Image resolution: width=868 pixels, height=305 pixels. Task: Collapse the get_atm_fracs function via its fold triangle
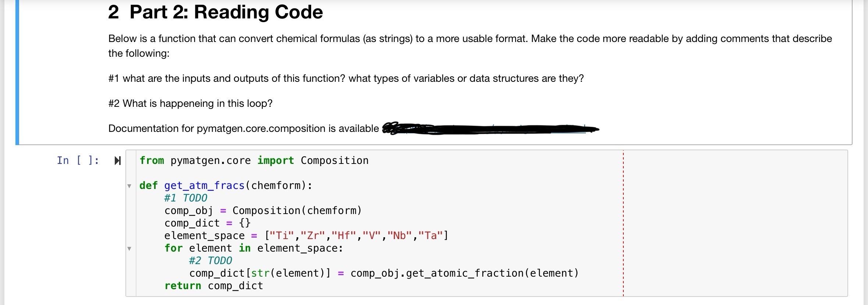(129, 187)
